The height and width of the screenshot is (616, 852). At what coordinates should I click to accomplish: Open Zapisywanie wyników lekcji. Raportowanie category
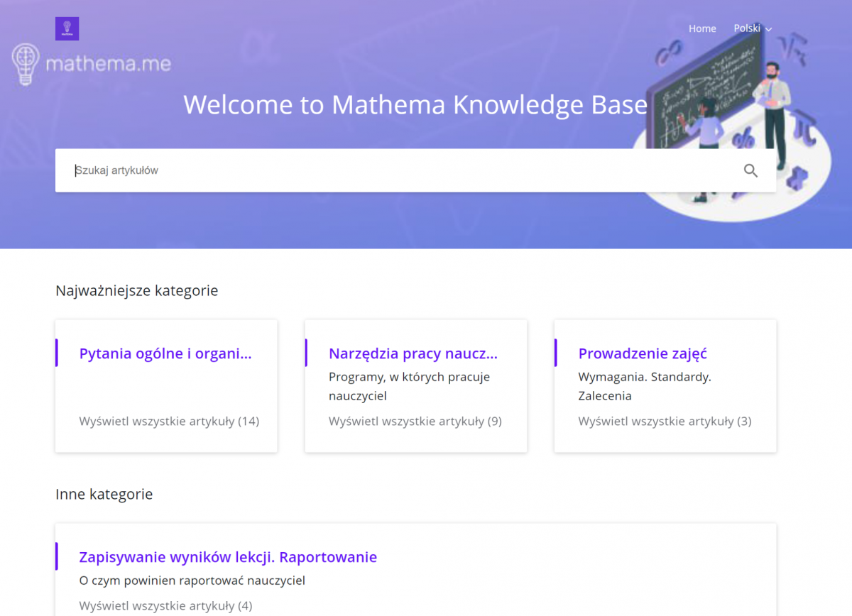click(229, 557)
